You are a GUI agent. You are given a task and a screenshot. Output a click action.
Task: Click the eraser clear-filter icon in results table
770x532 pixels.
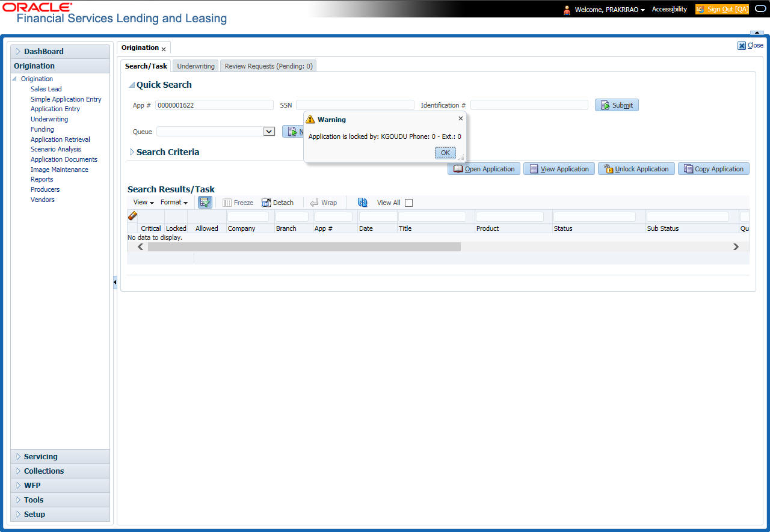click(132, 216)
